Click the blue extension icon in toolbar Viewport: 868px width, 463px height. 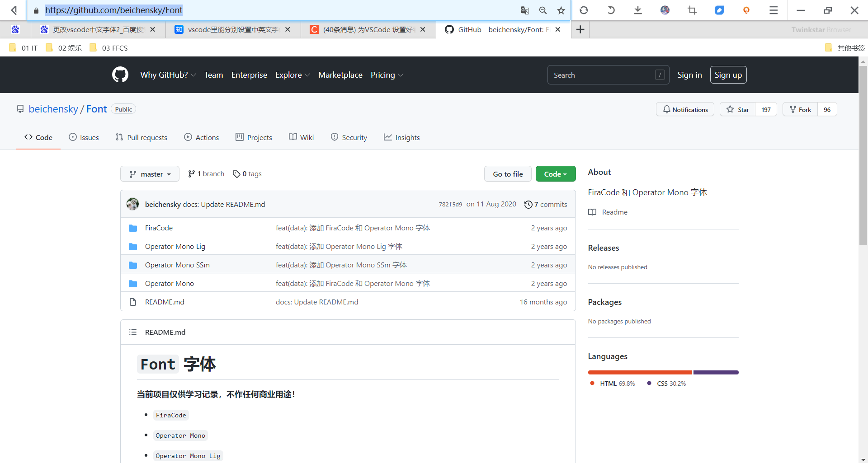(x=719, y=10)
